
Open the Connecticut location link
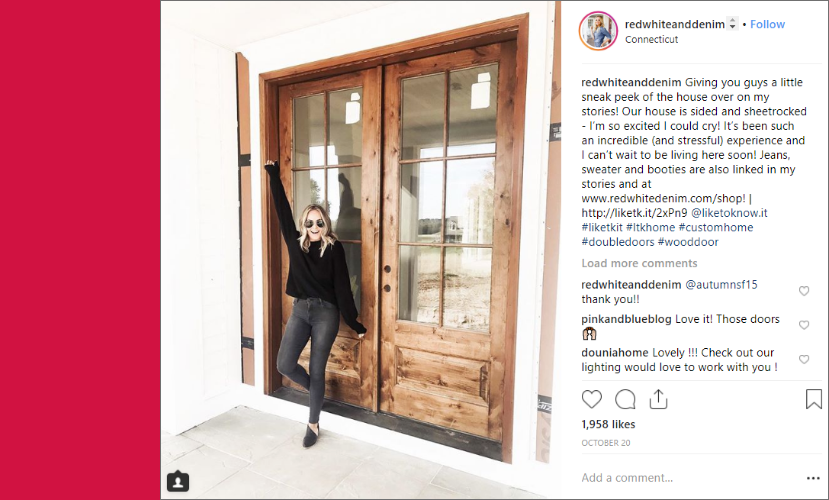pyautogui.click(x=651, y=40)
